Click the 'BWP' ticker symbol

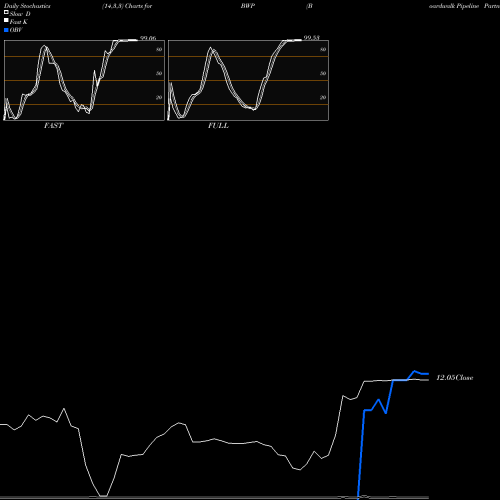pos(248,6)
